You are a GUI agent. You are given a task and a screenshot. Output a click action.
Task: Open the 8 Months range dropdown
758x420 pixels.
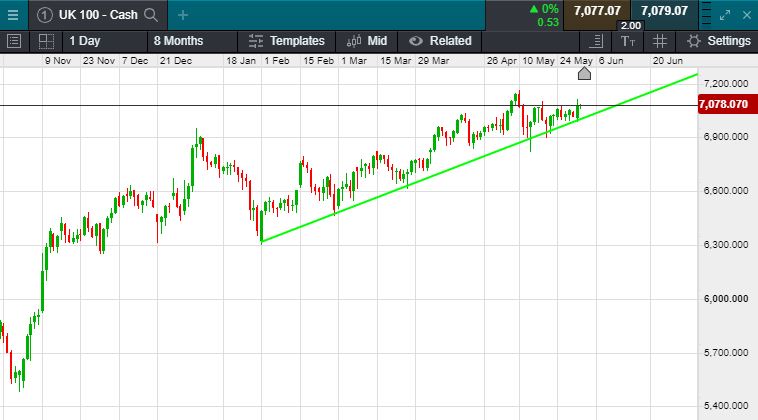point(178,41)
